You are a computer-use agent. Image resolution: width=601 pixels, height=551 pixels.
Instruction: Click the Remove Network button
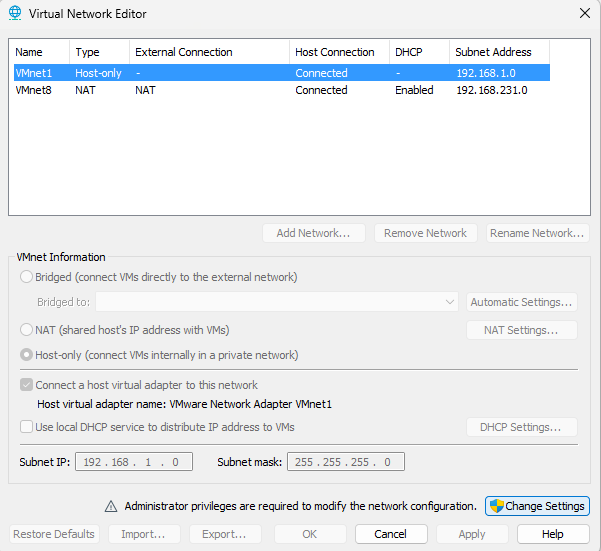tap(425, 233)
